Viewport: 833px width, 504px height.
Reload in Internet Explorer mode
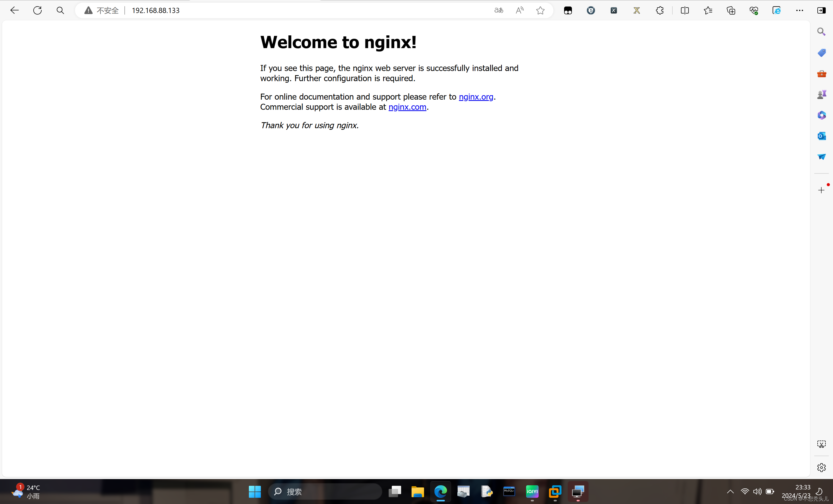pyautogui.click(x=777, y=10)
